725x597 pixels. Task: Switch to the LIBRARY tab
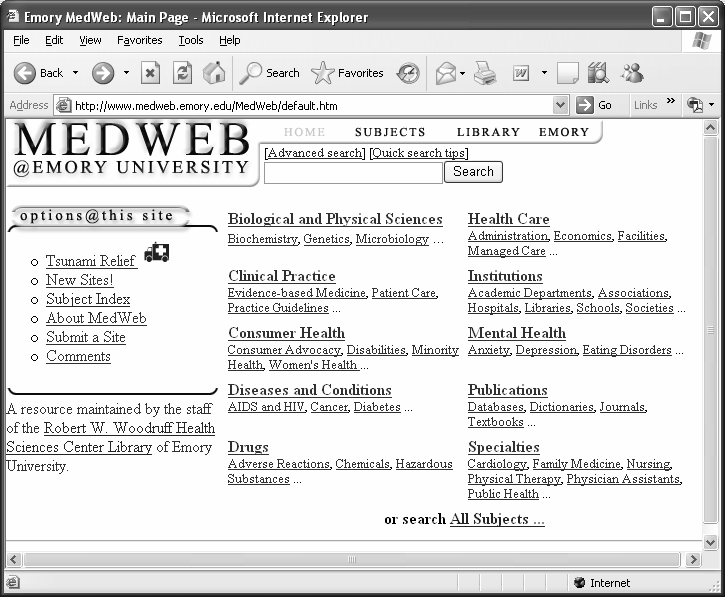pyautogui.click(x=488, y=132)
